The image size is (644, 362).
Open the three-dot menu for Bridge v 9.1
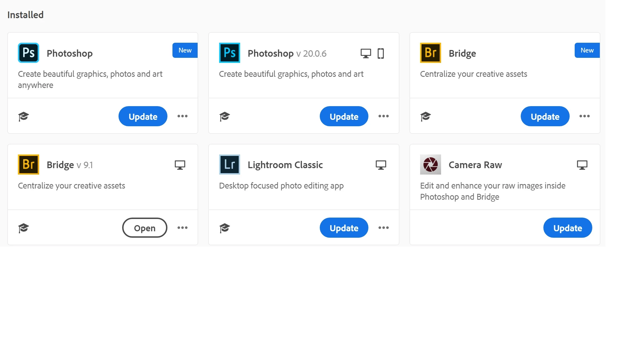click(183, 228)
